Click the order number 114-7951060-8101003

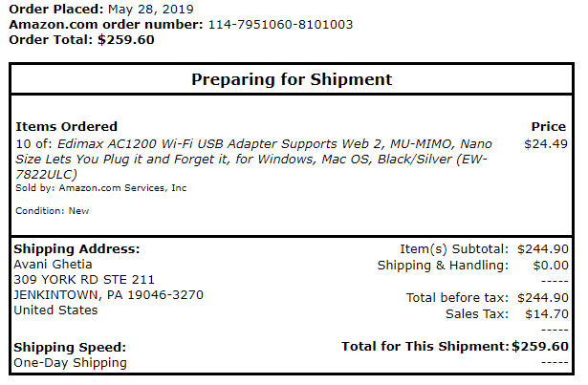pos(280,24)
